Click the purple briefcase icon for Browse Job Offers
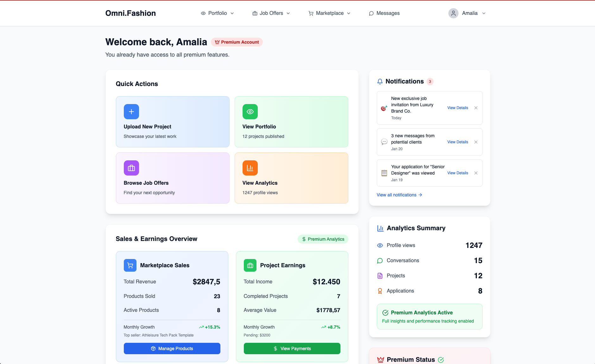This screenshot has height=364, width=595. coord(131,168)
